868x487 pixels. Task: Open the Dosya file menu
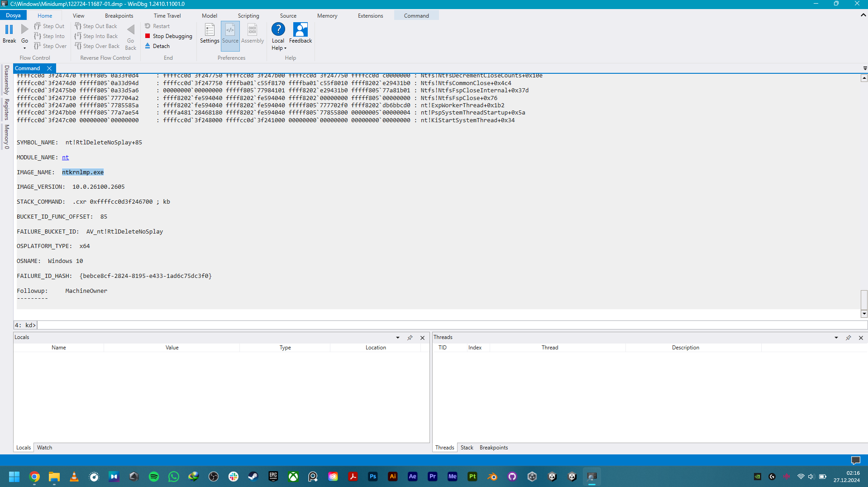click(x=13, y=15)
